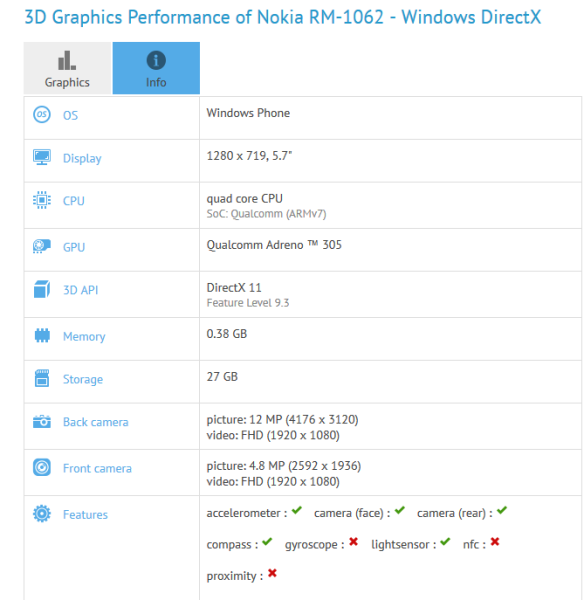Click the Features gear icon
The image size is (584, 600).
42,514
